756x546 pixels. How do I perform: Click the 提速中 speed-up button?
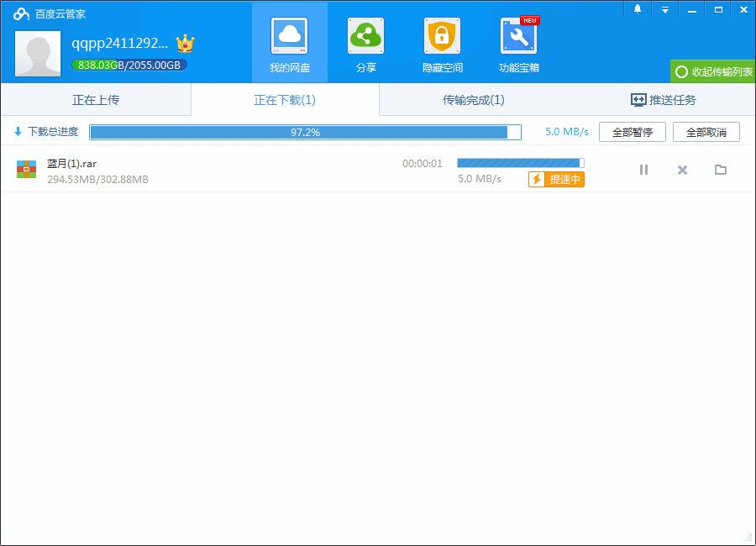point(556,180)
